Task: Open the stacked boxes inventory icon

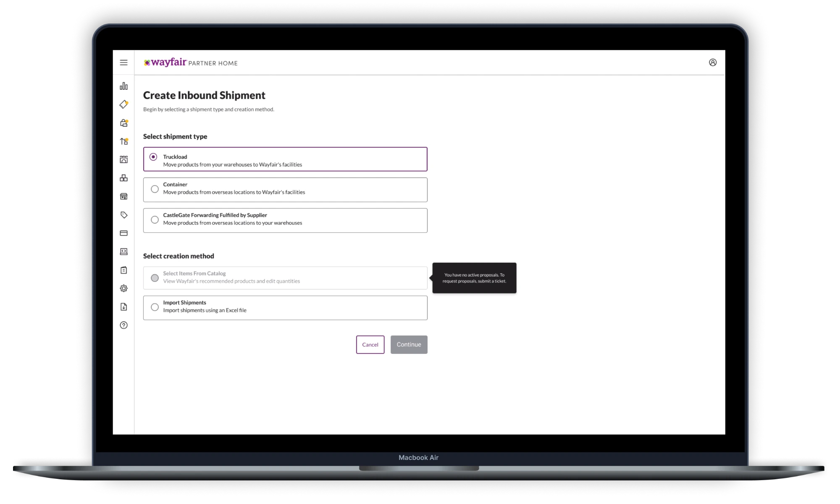Action: 123,178
